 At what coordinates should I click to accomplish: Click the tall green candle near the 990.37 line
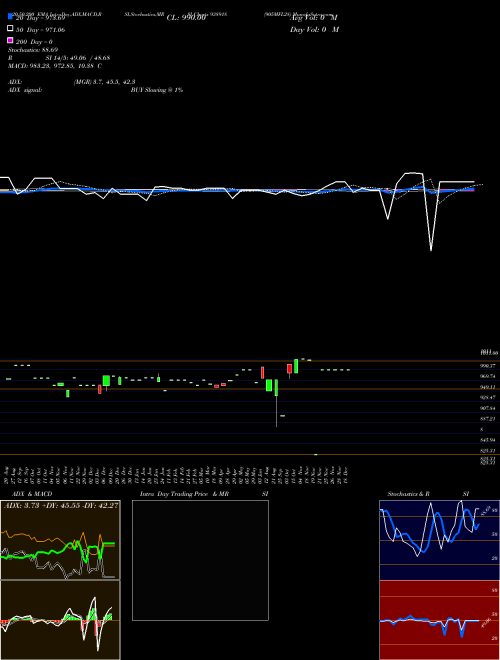(296, 366)
